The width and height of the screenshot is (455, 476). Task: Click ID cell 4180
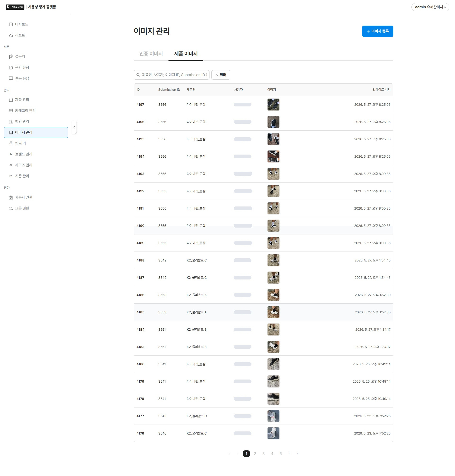(141, 364)
